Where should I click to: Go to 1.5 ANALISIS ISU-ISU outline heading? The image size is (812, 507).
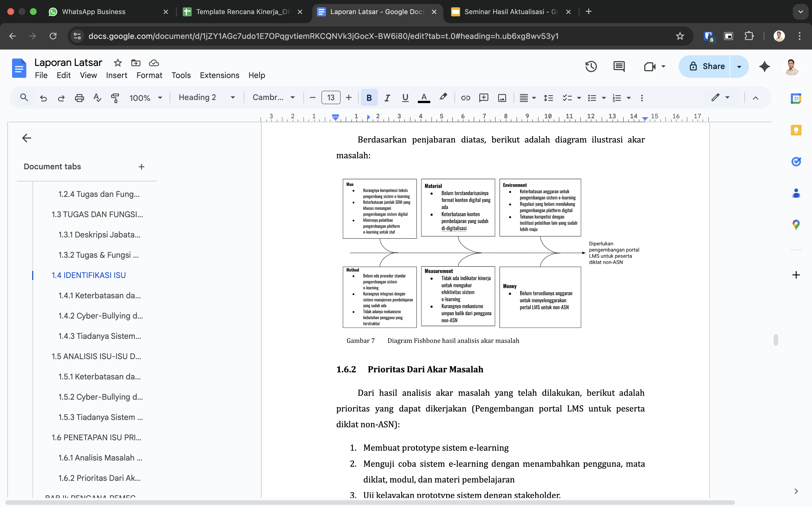96,356
